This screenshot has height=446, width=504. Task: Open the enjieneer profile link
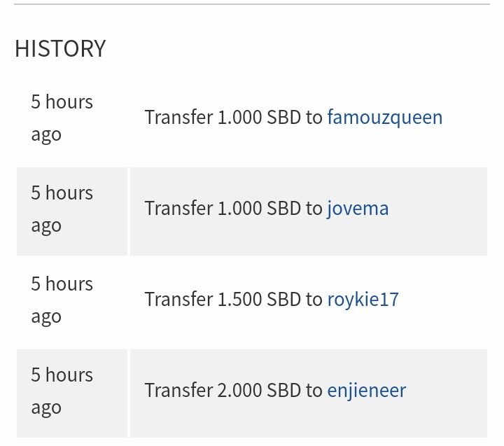[x=366, y=391]
